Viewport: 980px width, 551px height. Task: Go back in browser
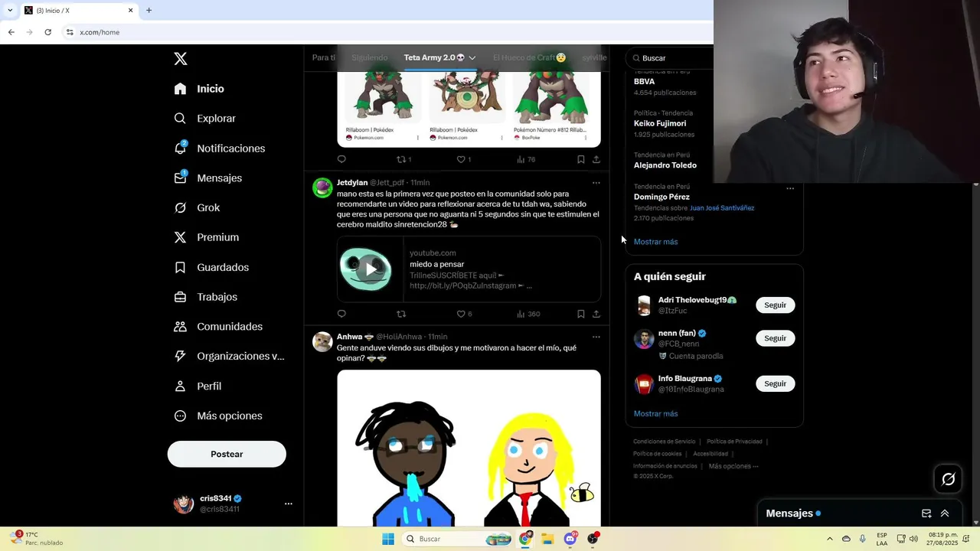[x=11, y=32]
